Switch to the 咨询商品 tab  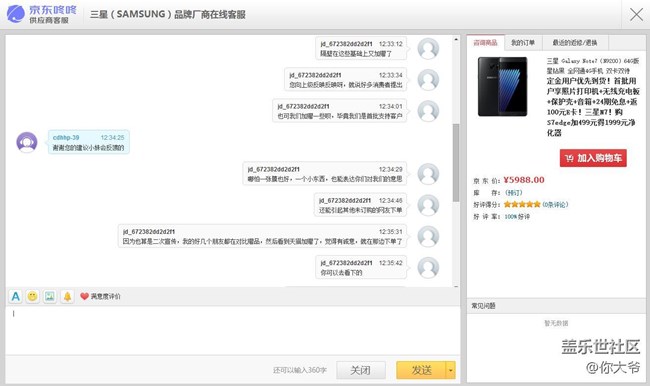tap(485, 42)
